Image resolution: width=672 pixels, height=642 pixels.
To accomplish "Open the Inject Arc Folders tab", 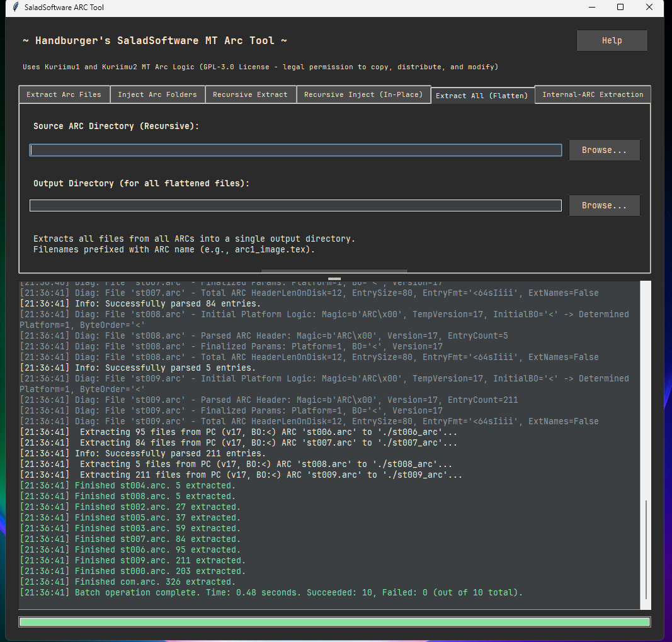I will 157,94.
